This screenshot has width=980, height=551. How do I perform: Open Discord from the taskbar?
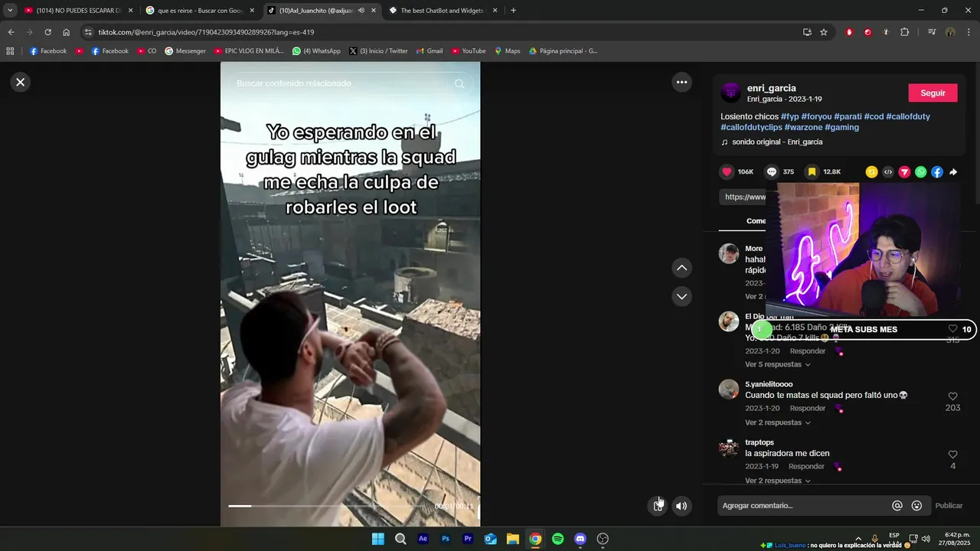[580, 539]
